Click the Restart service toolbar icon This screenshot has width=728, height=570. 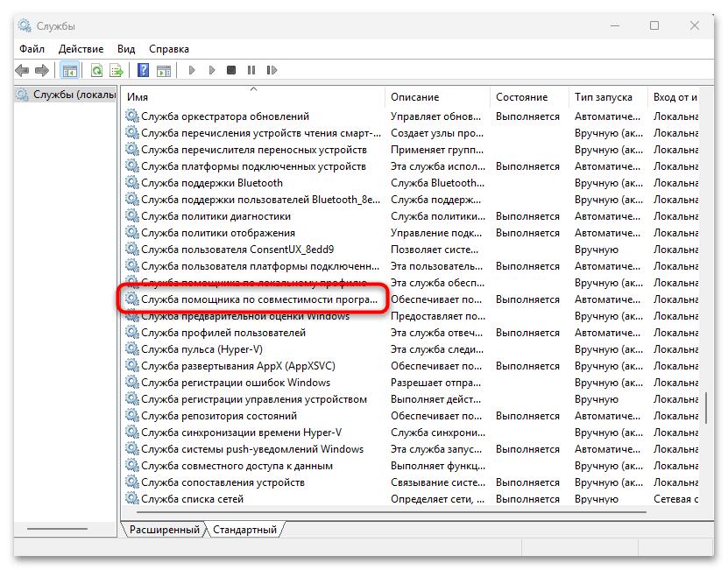click(270, 70)
